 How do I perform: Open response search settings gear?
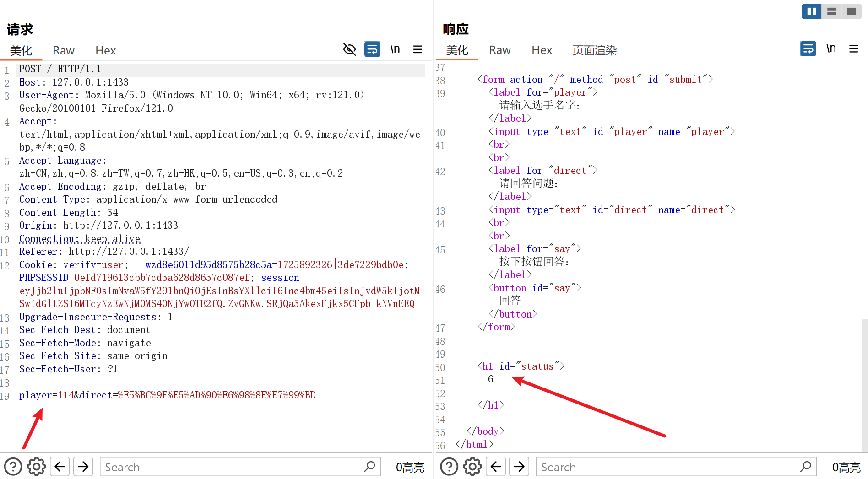tap(472, 467)
